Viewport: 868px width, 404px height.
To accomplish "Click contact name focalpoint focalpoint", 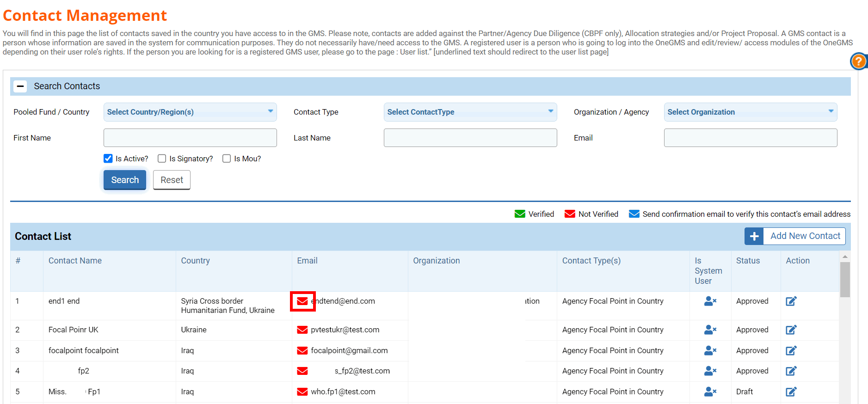I will [x=84, y=350].
